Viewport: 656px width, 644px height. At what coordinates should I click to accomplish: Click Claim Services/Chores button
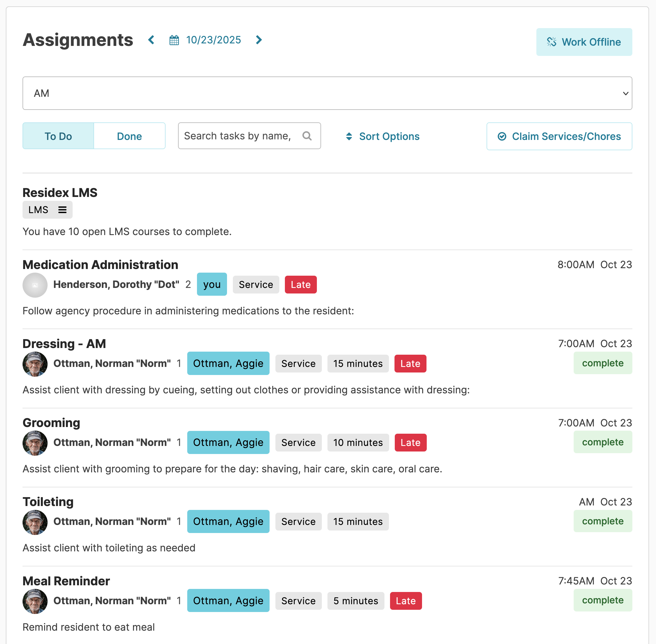coord(559,136)
